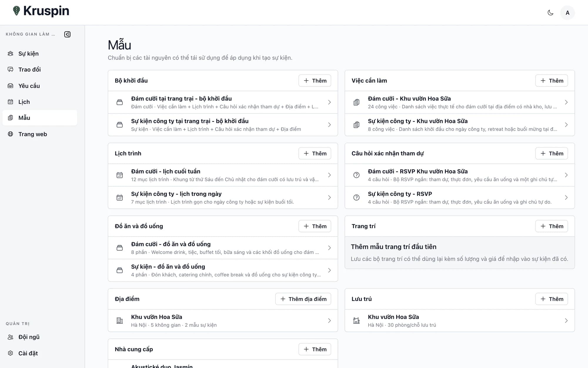Click the Cài đặt gear icon
Image resolution: width=588 pixels, height=368 pixels.
(x=10, y=353)
